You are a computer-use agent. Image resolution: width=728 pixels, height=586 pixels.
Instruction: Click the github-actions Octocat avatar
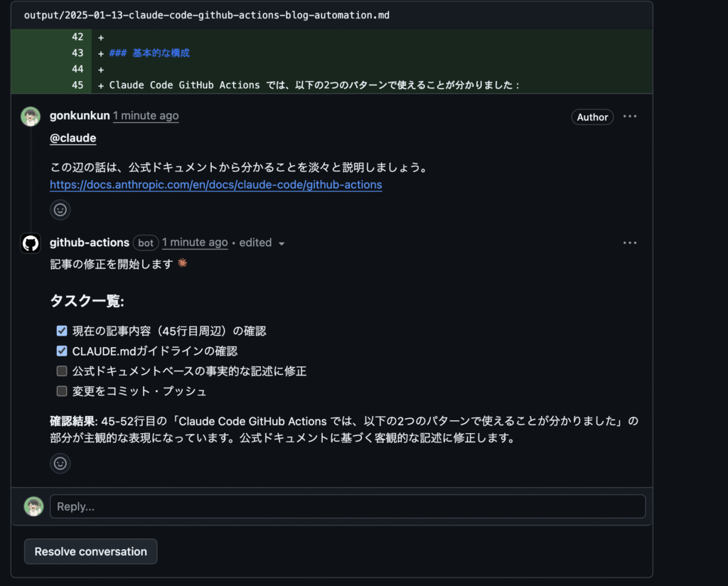pyautogui.click(x=31, y=243)
